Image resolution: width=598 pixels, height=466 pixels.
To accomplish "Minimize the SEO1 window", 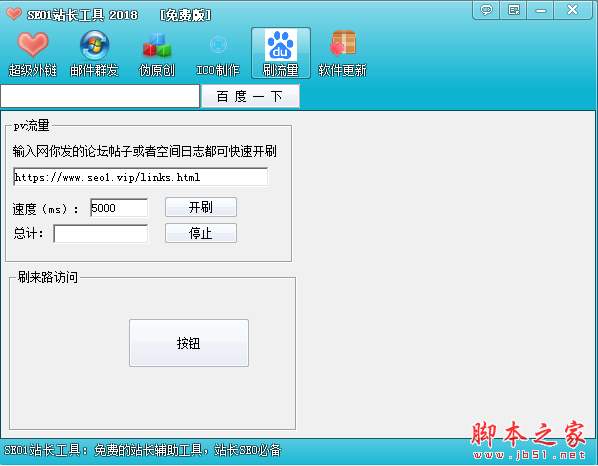I will click(x=540, y=10).
